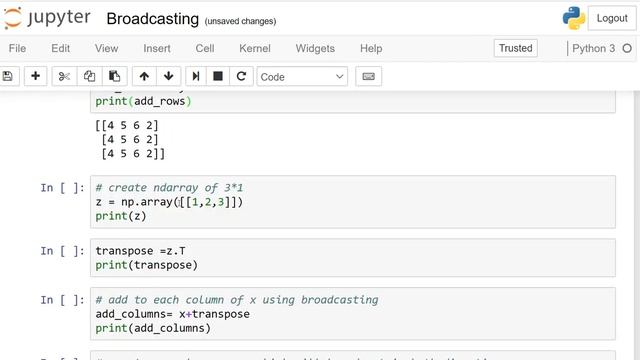640x360 pixels.
Task: Click the print(z) code line
Action: (x=121, y=216)
